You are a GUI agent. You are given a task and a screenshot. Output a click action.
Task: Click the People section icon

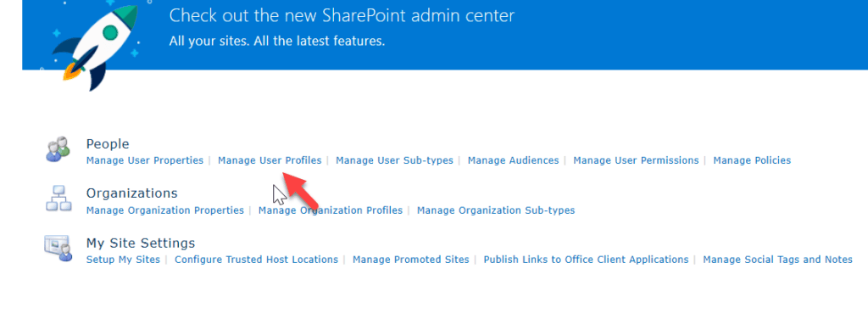[58, 149]
